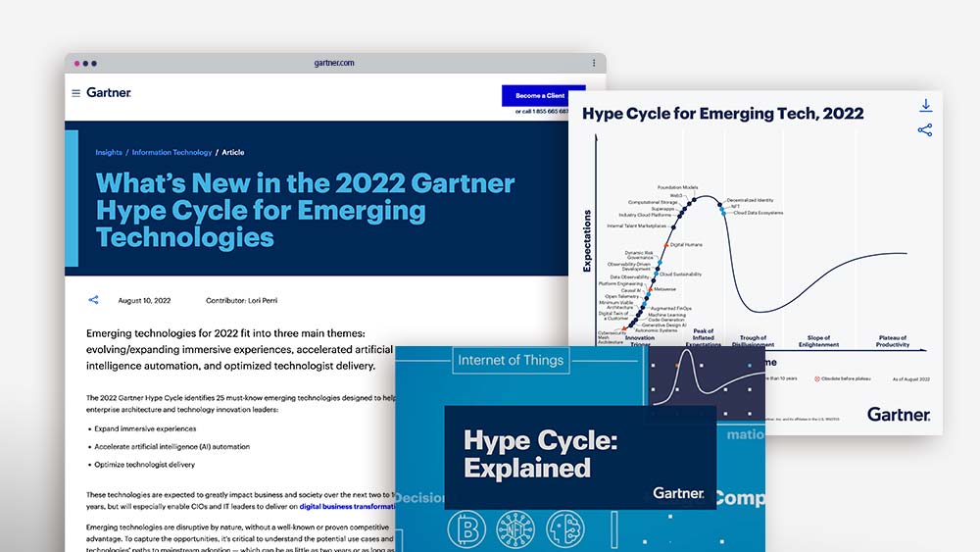The width and height of the screenshot is (980, 552).
Task: Click Peak of Inflated Expectations label
Action: pyautogui.click(x=703, y=335)
